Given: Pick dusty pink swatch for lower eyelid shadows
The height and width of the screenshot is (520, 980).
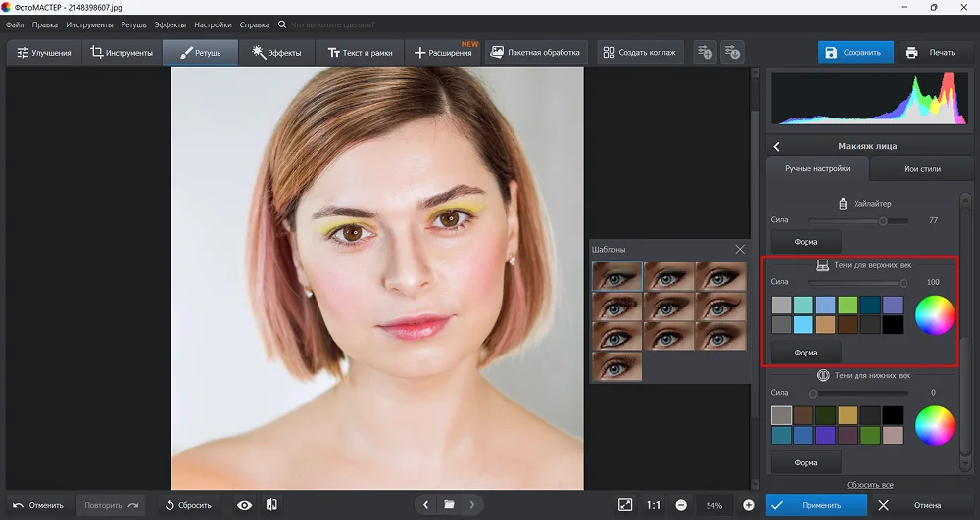Looking at the screenshot, I should [893, 435].
